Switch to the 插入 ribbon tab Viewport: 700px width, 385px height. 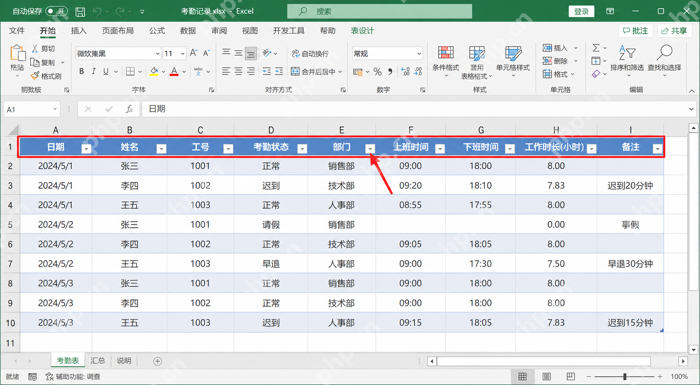pos(79,31)
